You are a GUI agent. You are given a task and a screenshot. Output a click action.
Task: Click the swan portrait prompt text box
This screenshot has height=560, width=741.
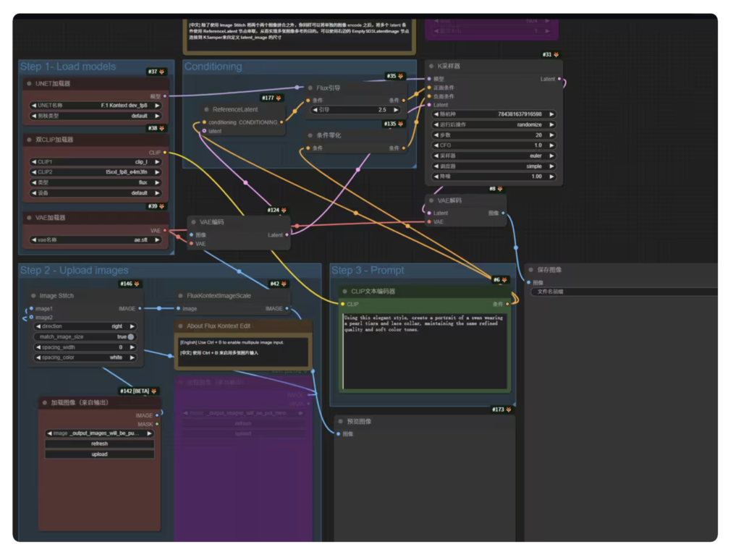tap(424, 351)
